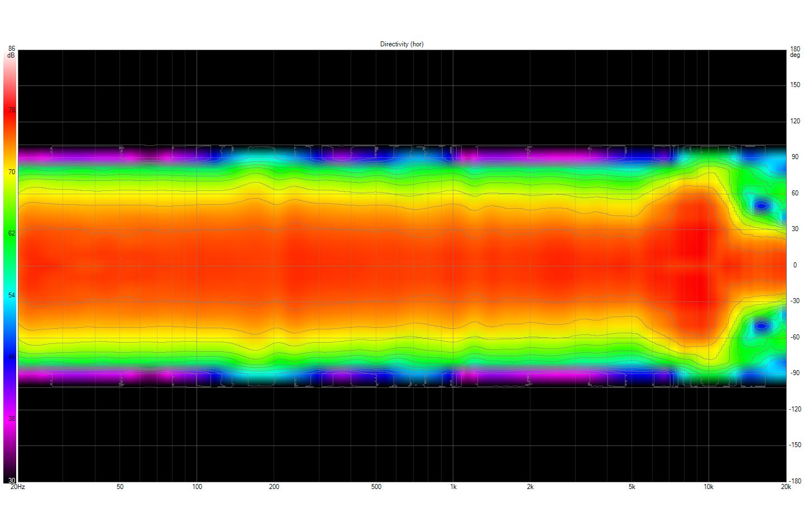Click the 'Directivity (hor)' chart title

click(401, 44)
